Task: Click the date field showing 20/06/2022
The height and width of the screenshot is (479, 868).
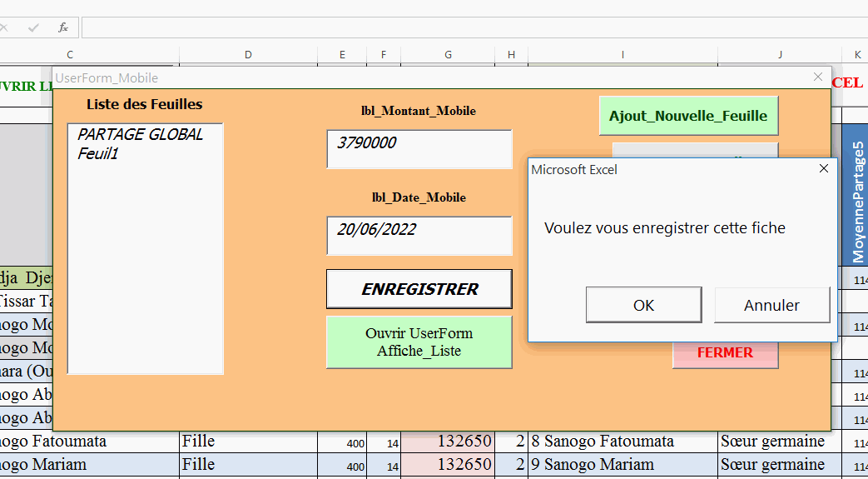Action: point(419,235)
